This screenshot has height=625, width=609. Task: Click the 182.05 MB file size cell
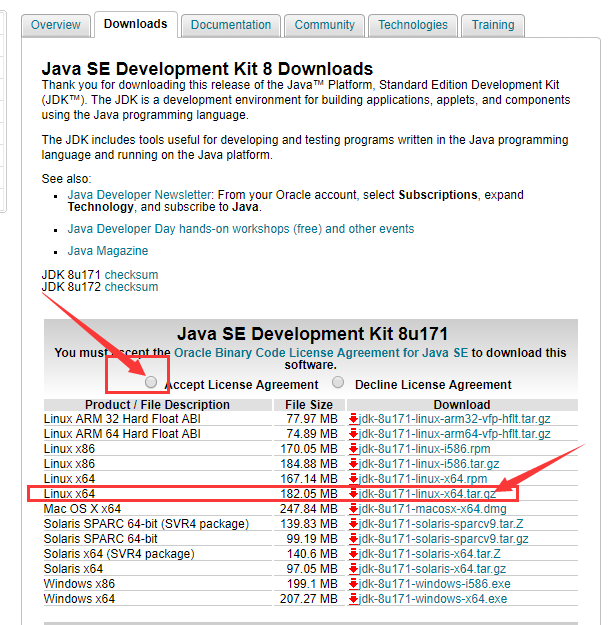(x=309, y=494)
